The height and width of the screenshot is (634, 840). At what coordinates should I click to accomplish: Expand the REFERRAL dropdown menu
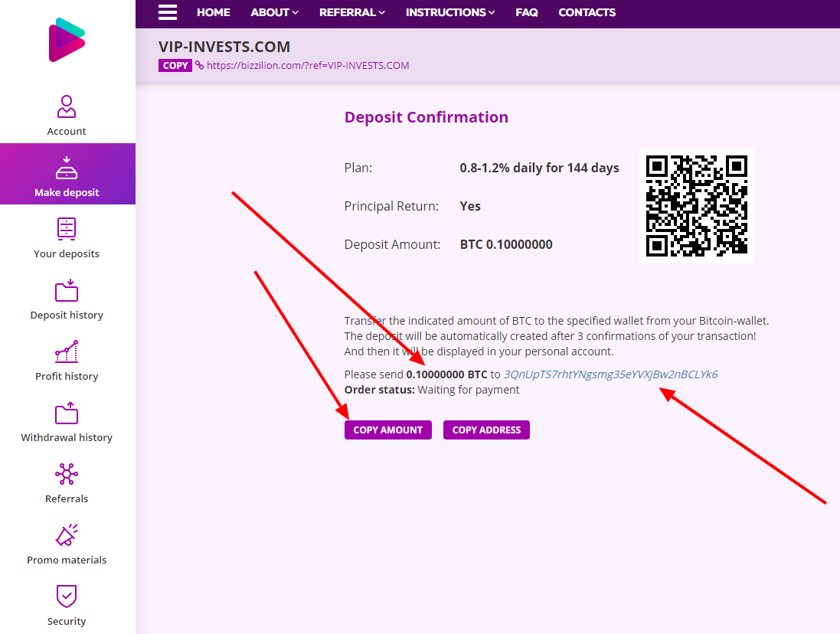(x=351, y=12)
